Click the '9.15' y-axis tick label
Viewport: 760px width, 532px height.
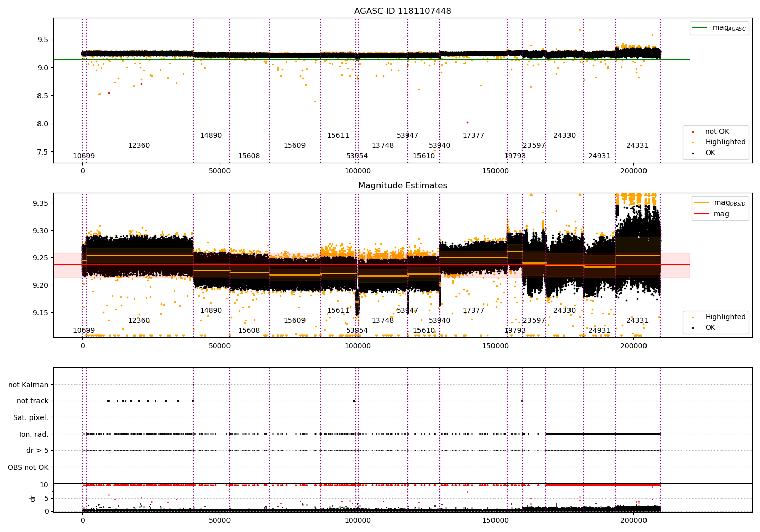pyautogui.click(x=41, y=313)
